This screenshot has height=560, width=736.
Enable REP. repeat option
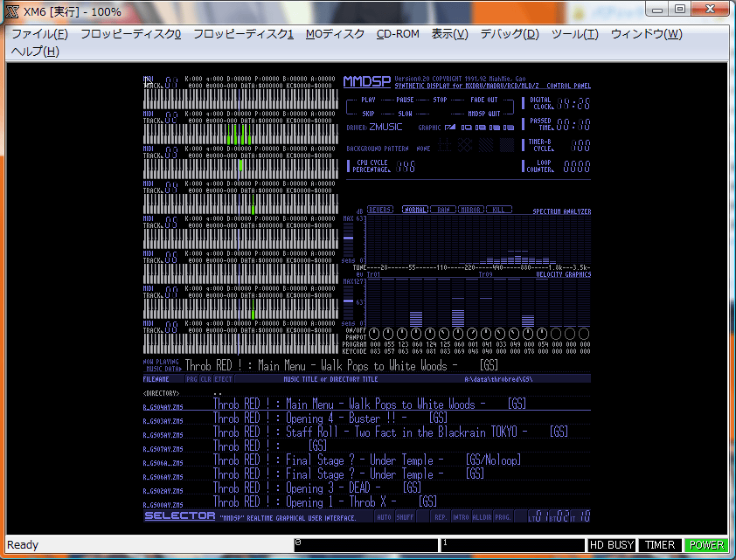[441, 517]
